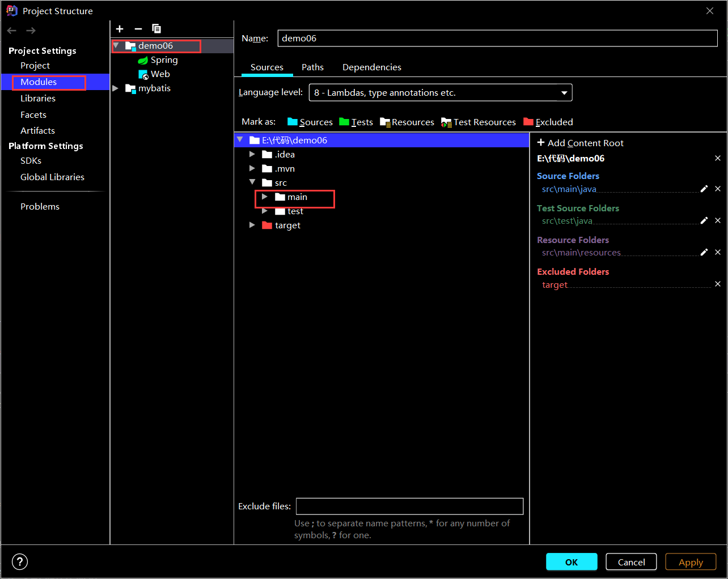Image resolution: width=728 pixels, height=579 pixels.
Task: Select the .mvn folder row
Action: pos(382,168)
